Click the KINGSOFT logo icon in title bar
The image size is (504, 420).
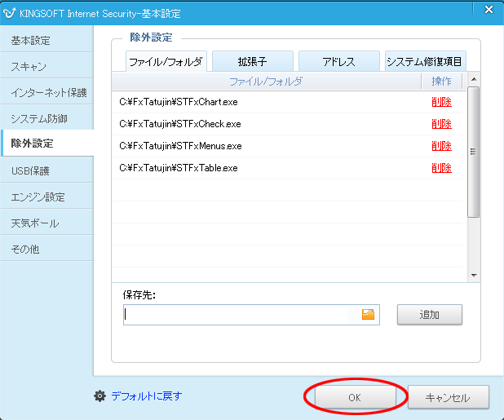(x=9, y=13)
